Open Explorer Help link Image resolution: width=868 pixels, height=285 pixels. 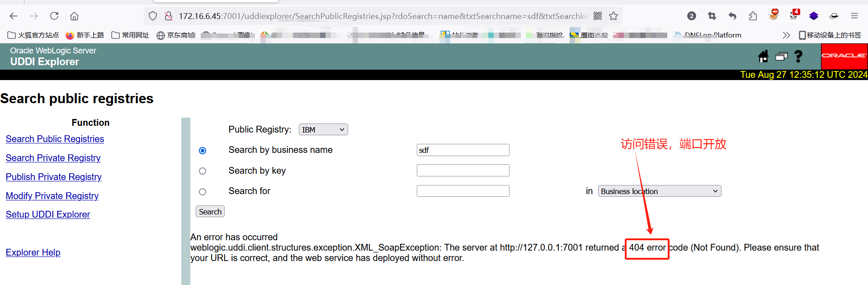(33, 252)
